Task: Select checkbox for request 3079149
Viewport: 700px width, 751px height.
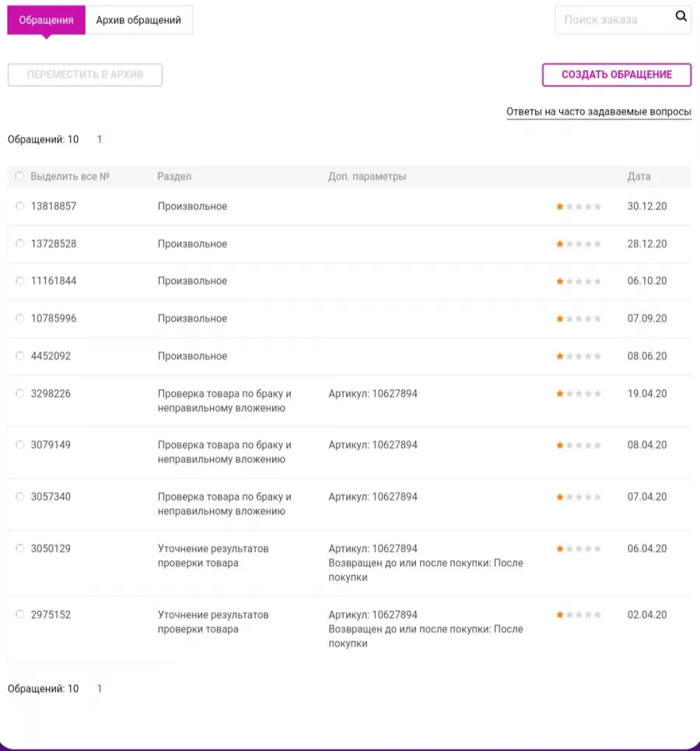Action: click(19, 444)
